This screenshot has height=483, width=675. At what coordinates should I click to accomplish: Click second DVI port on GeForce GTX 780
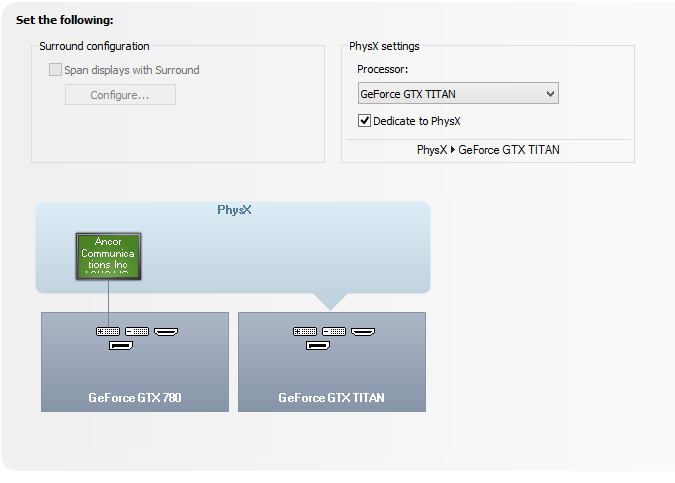(x=137, y=331)
